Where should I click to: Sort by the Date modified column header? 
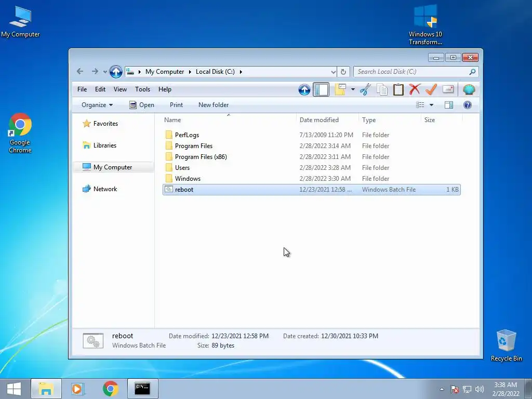tap(327, 120)
